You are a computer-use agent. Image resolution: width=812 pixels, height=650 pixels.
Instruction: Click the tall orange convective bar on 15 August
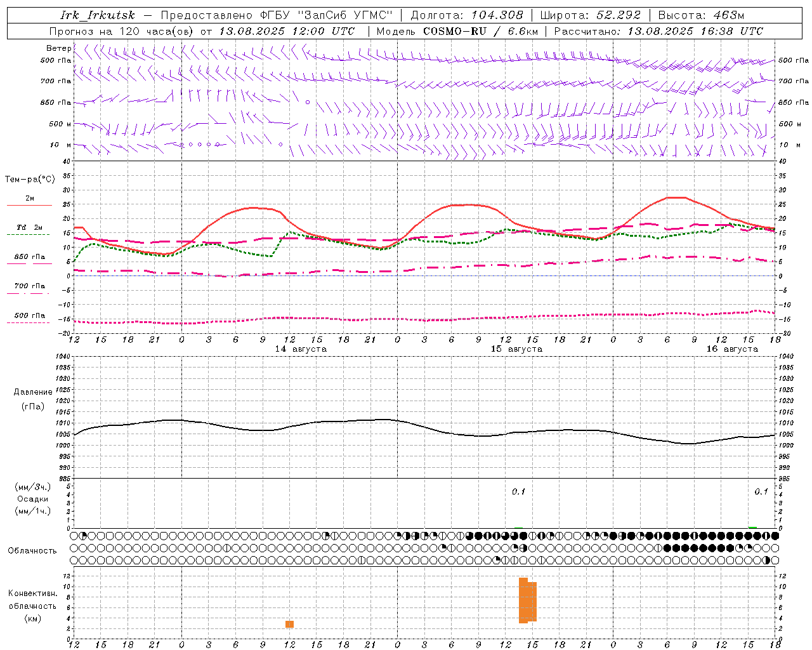point(528,600)
